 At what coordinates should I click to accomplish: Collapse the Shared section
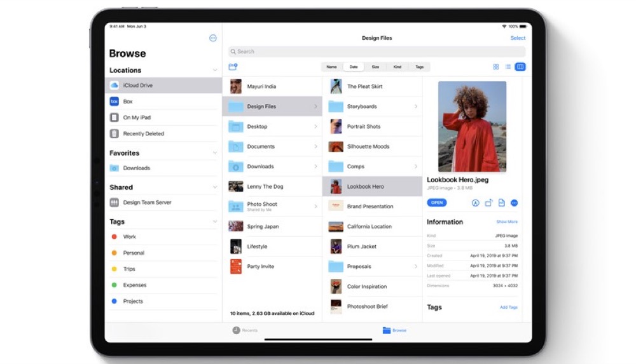[x=214, y=187]
